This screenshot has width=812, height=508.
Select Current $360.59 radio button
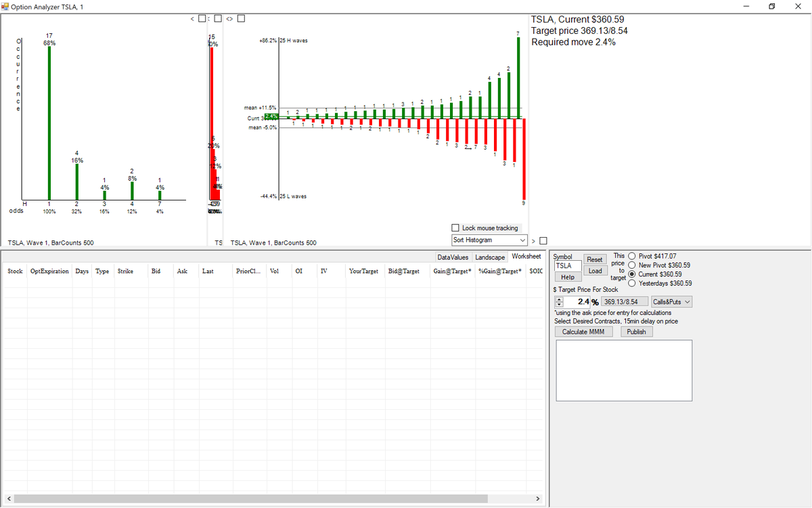633,274
